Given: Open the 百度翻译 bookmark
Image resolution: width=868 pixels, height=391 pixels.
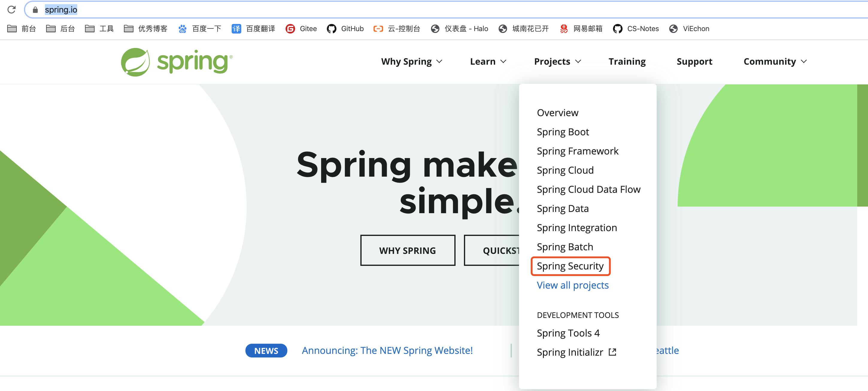Looking at the screenshot, I should (x=254, y=29).
